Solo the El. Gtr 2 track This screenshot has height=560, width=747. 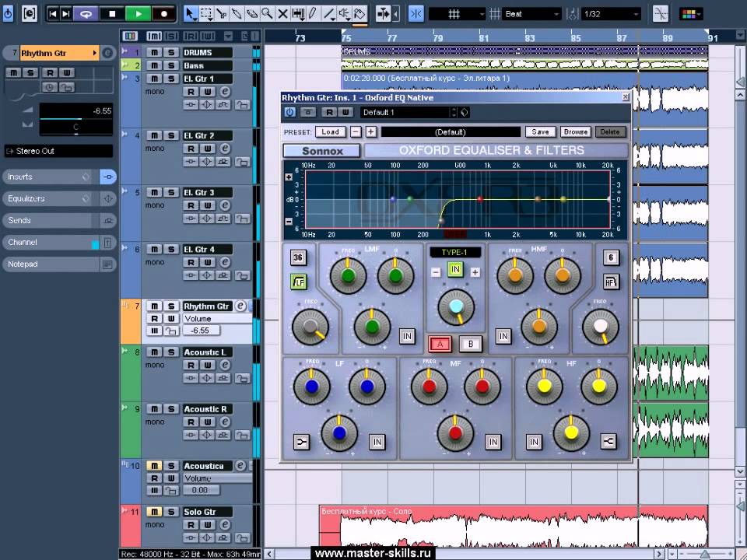pyautogui.click(x=171, y=135)
